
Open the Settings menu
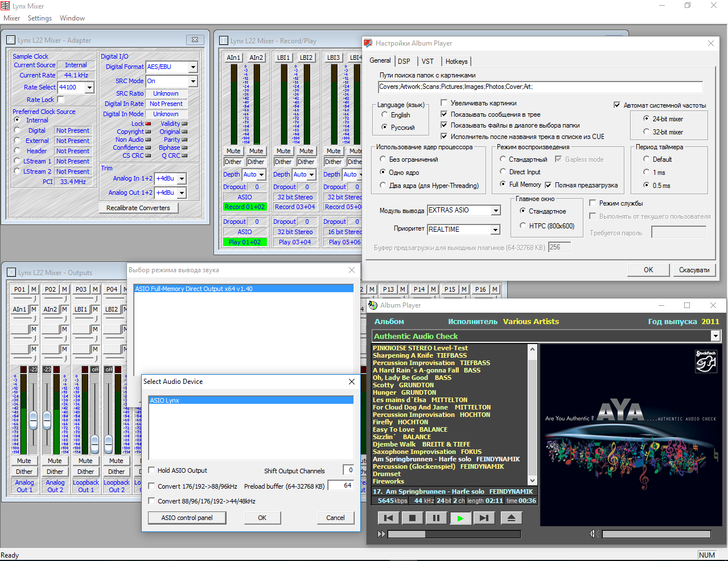tap(40, 18)
